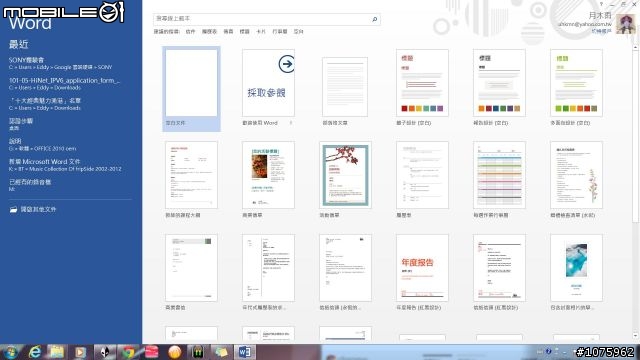Open the student report template with red heading
This screenshot has width=640, height=360.
[x=191, y=175]
